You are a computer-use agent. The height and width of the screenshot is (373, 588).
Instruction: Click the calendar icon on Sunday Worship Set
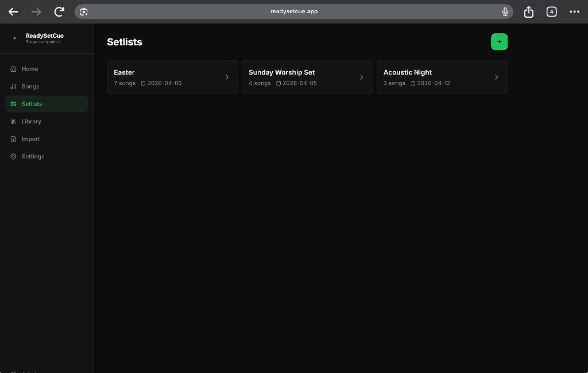click(278, 83)
